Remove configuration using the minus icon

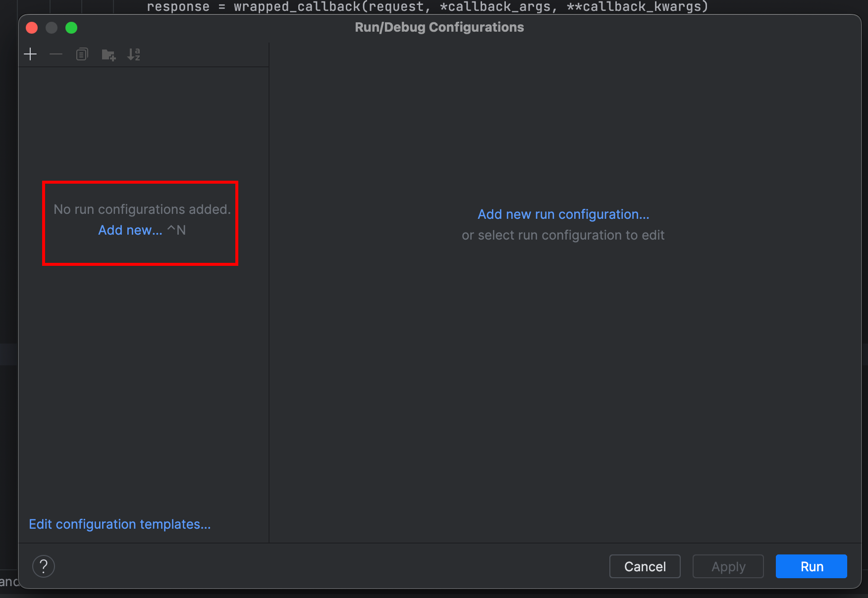click(56, 54)
